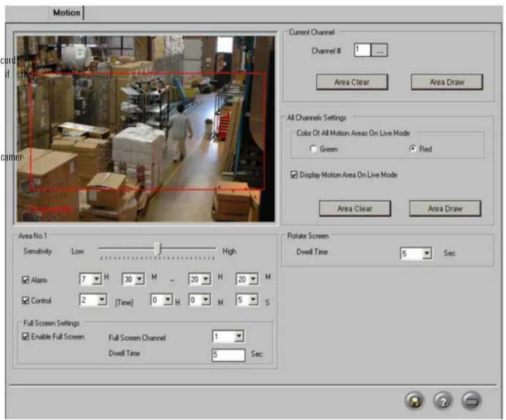This screenshot has height=420, width=506.
Task: Open Rotate Screen Dwell Time dropdown
Action: (427, 254)
